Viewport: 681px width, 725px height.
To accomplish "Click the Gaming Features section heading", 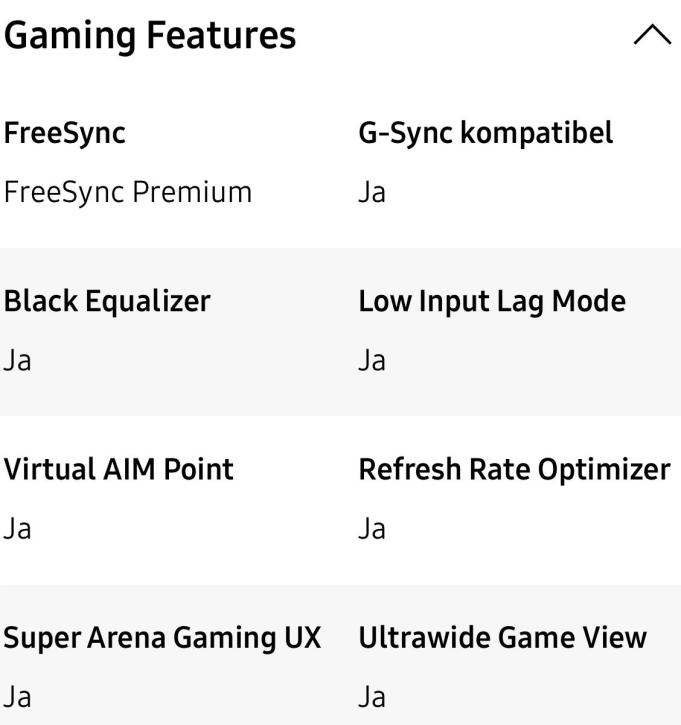I will pyautogui.click(x=150, y=36).
